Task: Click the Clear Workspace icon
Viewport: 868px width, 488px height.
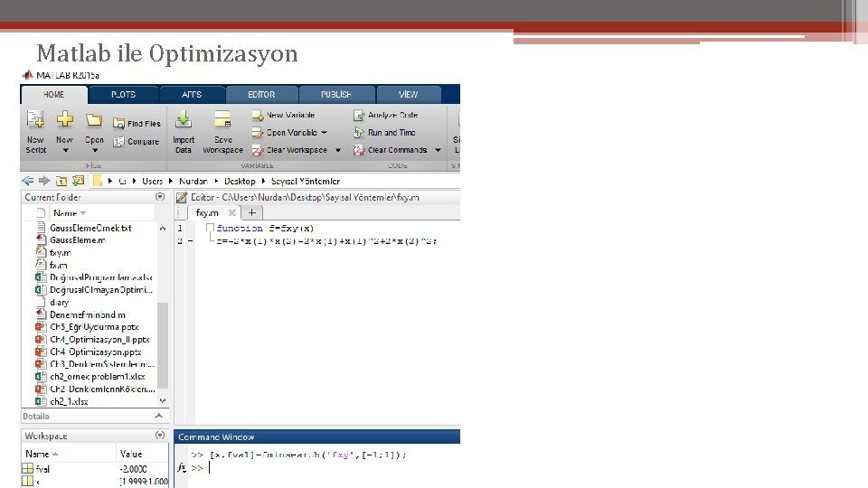Action: (258, 151)
